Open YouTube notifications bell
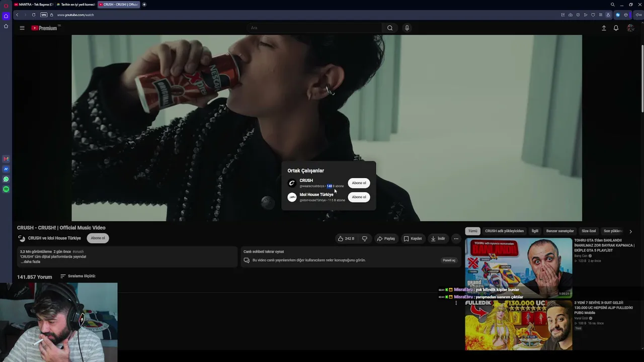 point(616,28)
